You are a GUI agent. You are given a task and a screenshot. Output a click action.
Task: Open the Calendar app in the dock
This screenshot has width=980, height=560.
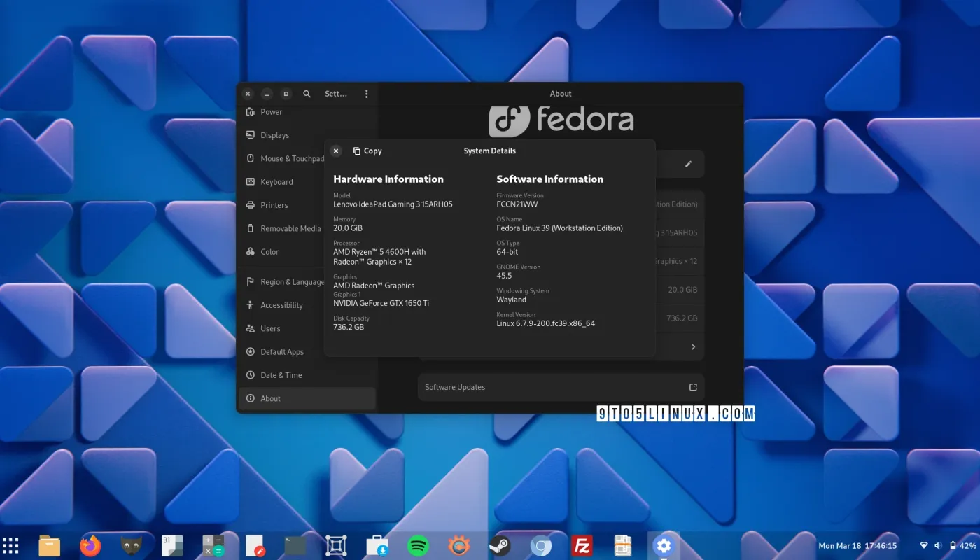pos(172,545)
